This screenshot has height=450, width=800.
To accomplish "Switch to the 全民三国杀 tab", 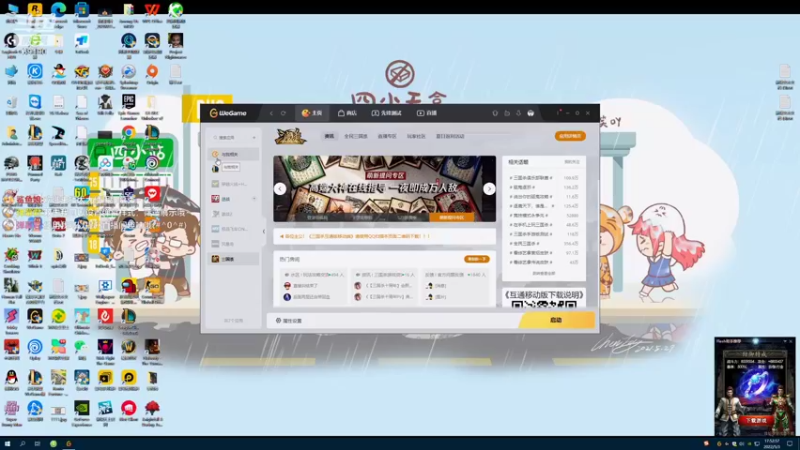I will coord(356,136).
